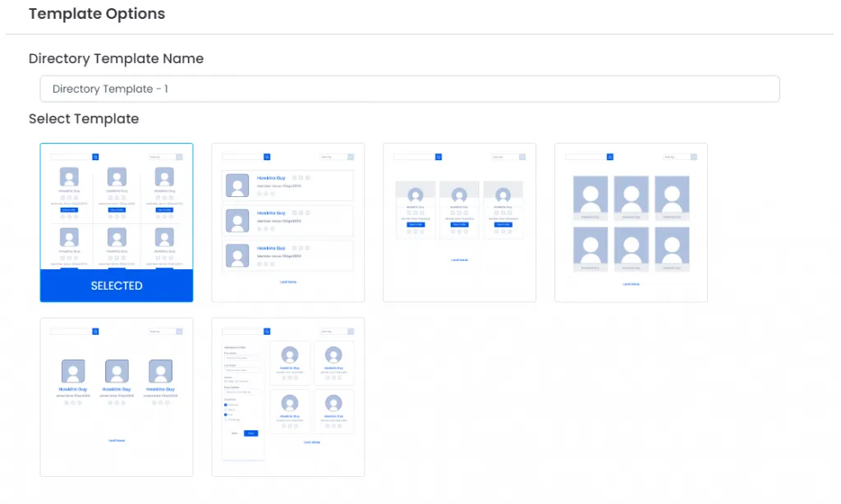Click top avatar icon in list-style template preview

(x=237, y=186)
